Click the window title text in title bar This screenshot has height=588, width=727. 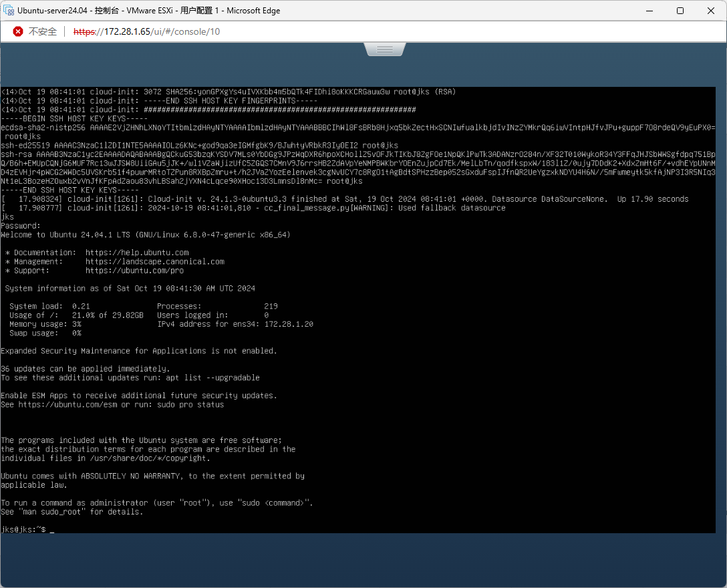[149, 11]
